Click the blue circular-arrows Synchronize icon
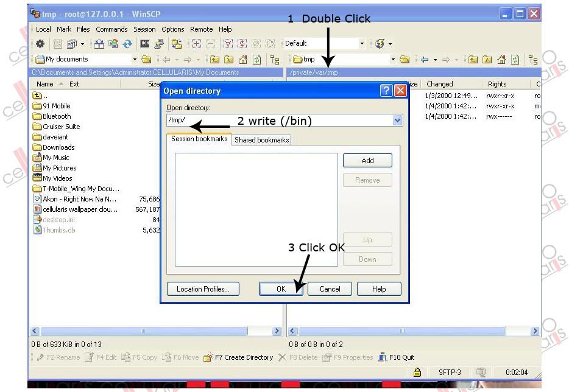This screenshot has width=569, height=392. coord(127,44)
